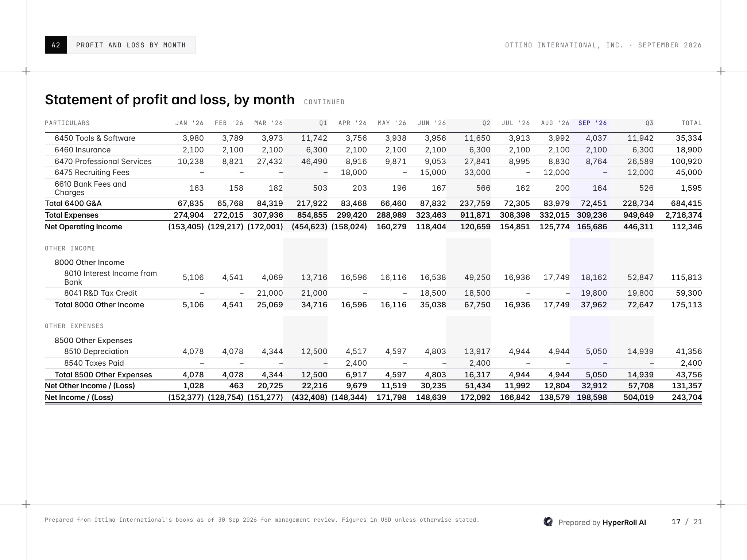This screenshot has height=560, width=747.
Task: Click the HyperRoll AI logo icon
Action: click(x=548, y=522)
